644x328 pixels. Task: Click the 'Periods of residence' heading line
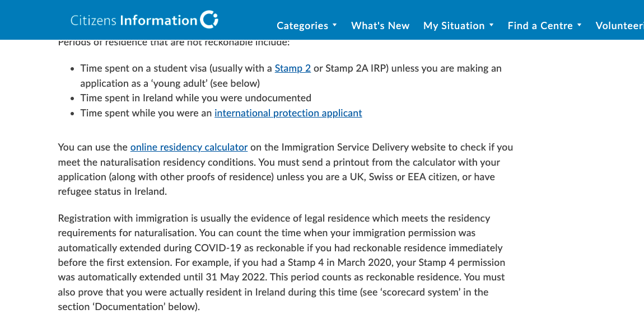tap(174, 43)
